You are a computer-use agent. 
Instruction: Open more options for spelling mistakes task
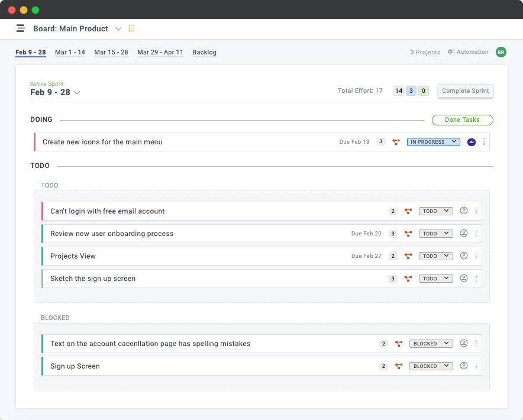pyautogui.click(x=476, y=344)
